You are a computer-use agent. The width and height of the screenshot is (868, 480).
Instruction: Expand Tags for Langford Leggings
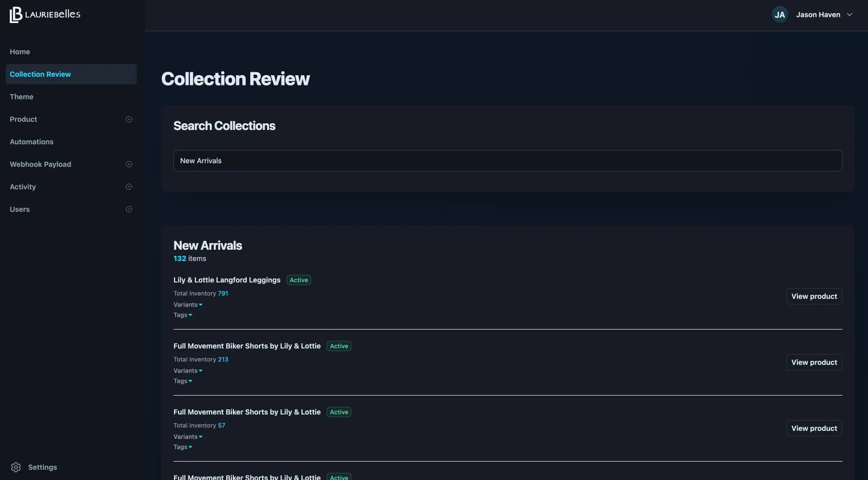tap(183, 315)
